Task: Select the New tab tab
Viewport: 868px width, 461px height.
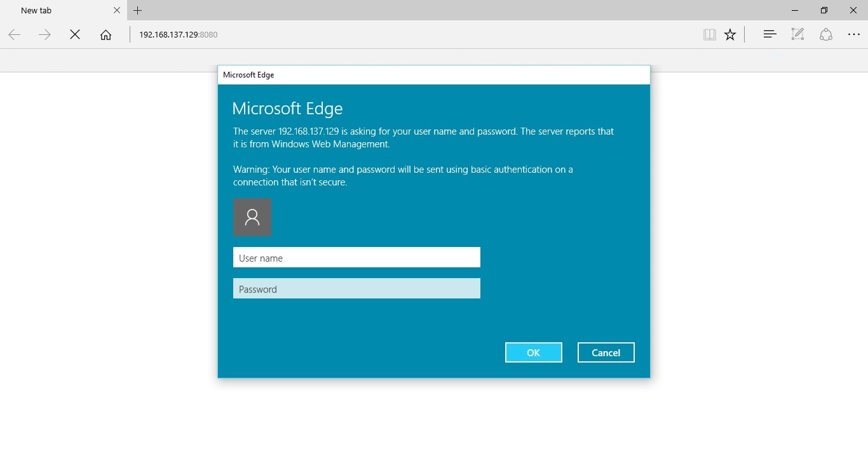Action: click(x=62, y=10)
